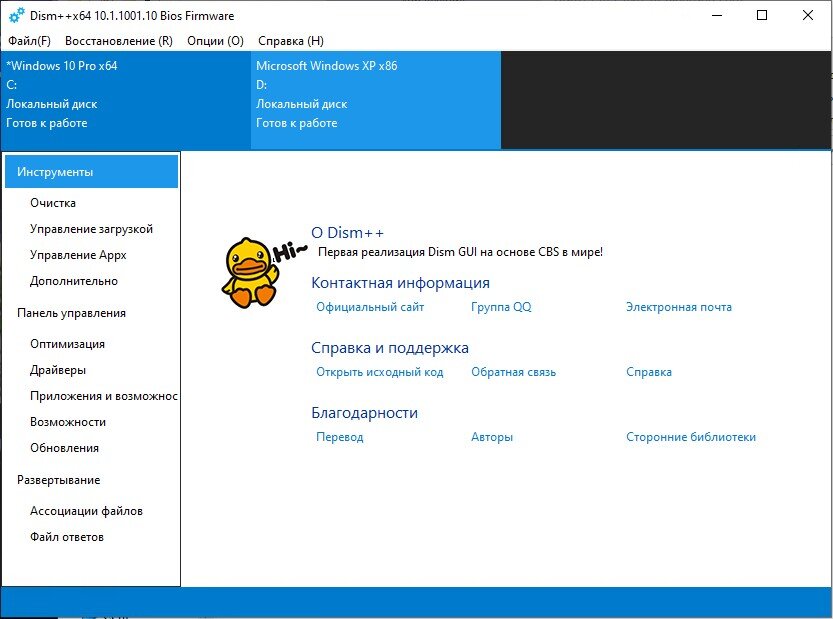This screenshot has height=619, width=833.
Task: Click the 'О Dism++' heading
Action: 347,233
